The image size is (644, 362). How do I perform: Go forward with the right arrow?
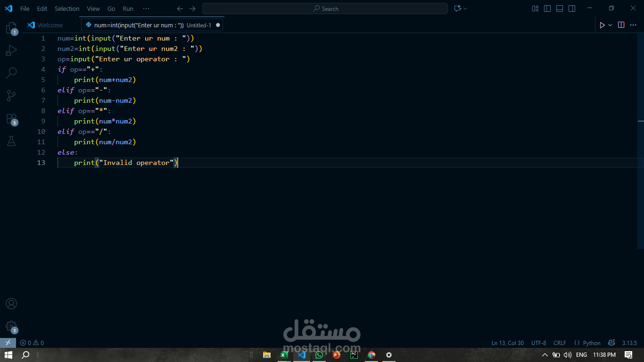(192, 8)
